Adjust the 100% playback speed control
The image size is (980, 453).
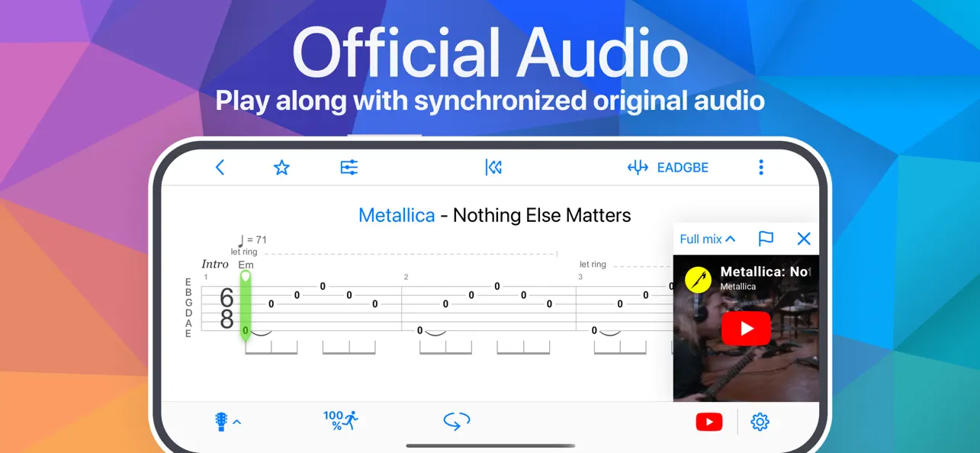click(340, 421)
